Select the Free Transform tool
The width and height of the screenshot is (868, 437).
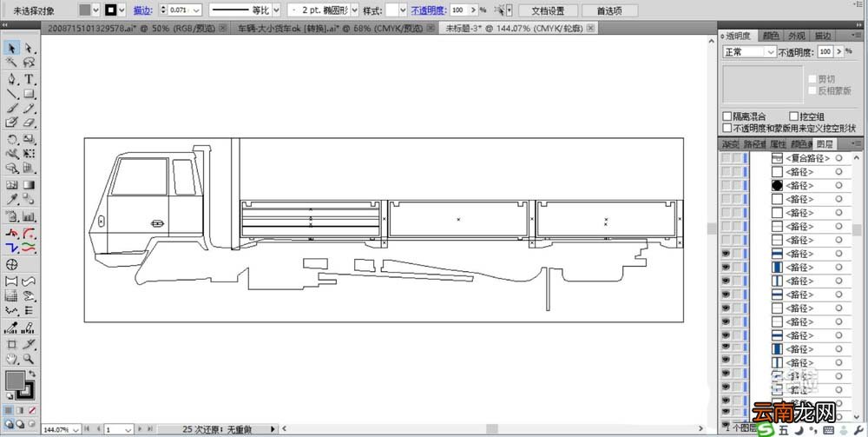click(x=29, y=154)
